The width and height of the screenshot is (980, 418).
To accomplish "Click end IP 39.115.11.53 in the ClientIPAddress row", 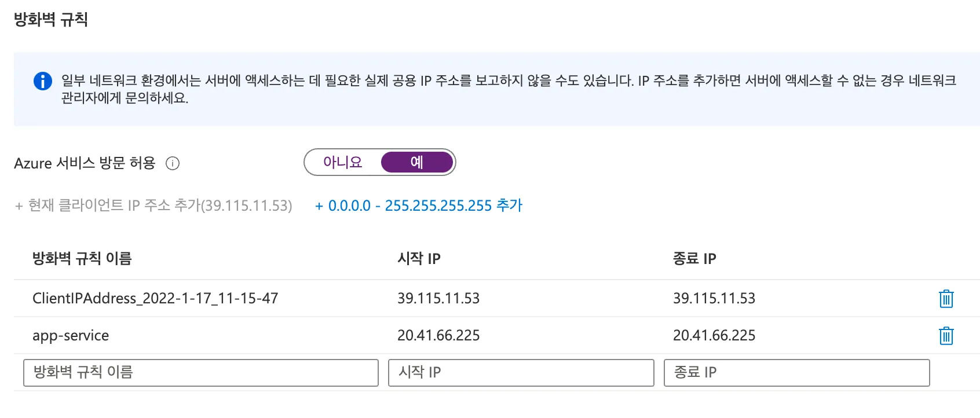I will tap(714, 299).
